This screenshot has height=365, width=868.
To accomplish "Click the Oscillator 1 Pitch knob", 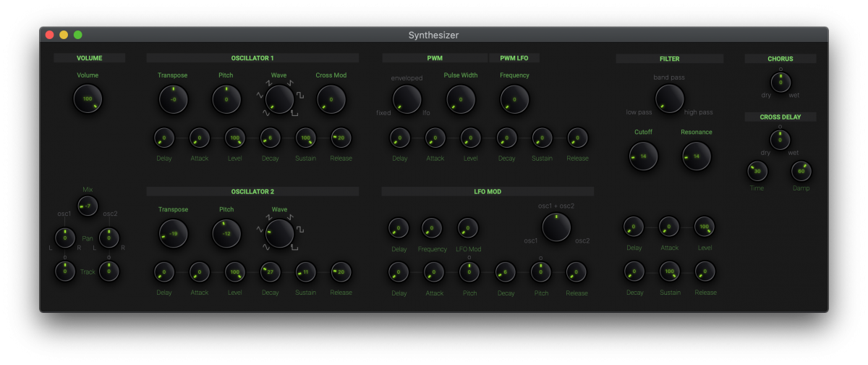I will point(226,99).
